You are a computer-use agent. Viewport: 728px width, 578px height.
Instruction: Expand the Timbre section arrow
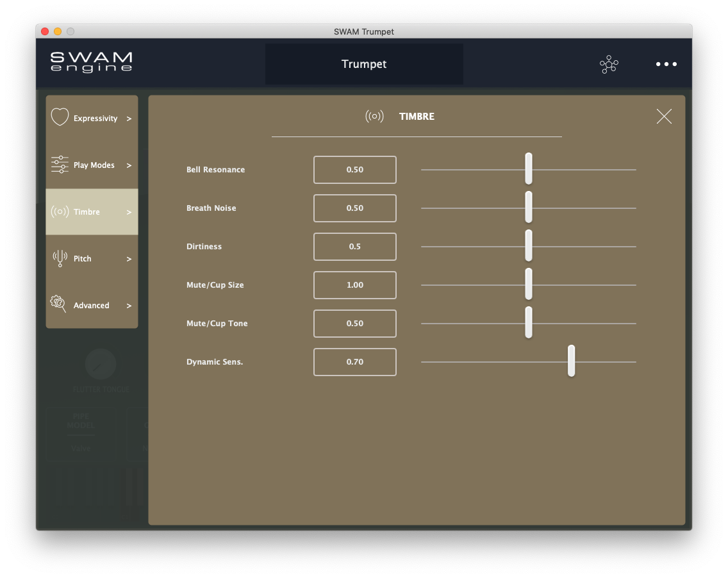point(129,212)
